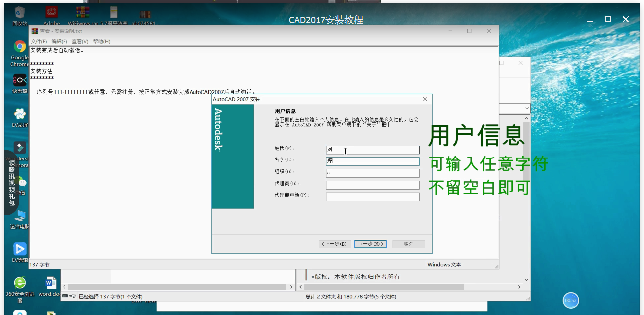Viewport: 644px width, 315px height.
Task: Cancel the AutoCAD 2007 installation
Action: click(x=408, y=244)
